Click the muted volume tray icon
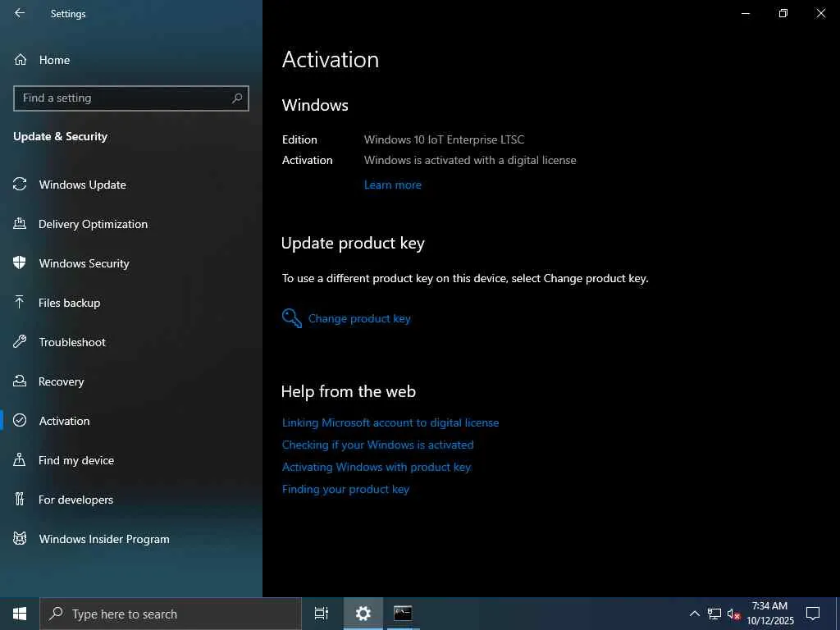Viewport: 840px width, 630px height. coord(733,614)
